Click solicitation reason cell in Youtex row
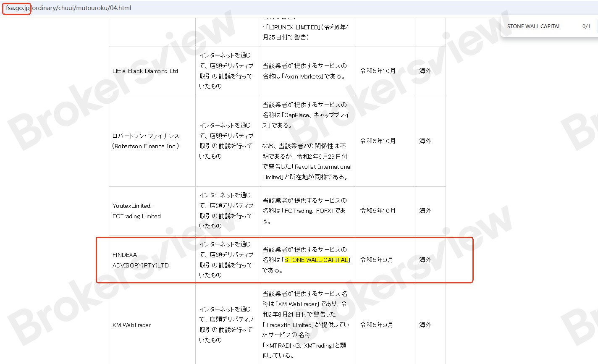598x364 pixels. pyautogui.click(x=226, y=211)
